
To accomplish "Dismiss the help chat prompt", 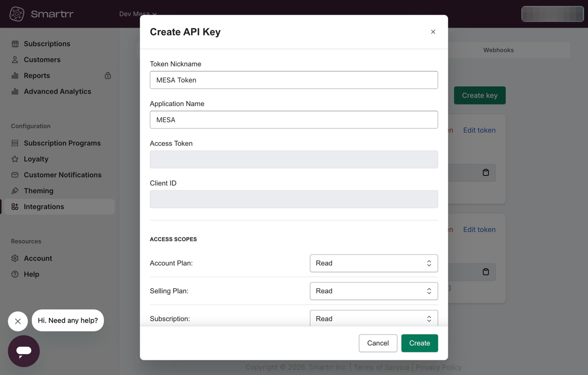I will tap(18, 321).
